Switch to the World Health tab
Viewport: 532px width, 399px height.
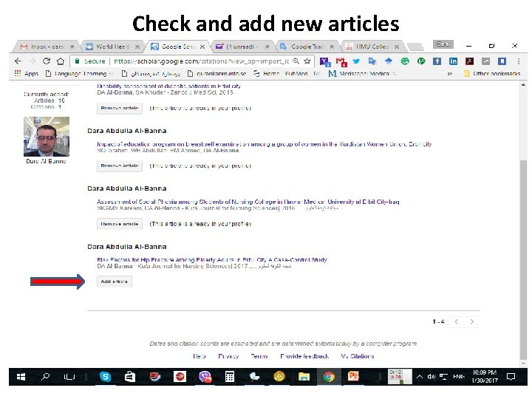112,47
